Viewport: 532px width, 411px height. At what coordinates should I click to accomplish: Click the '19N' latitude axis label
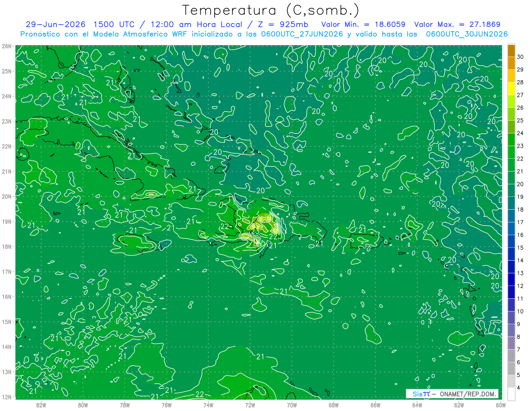point(7,221)
